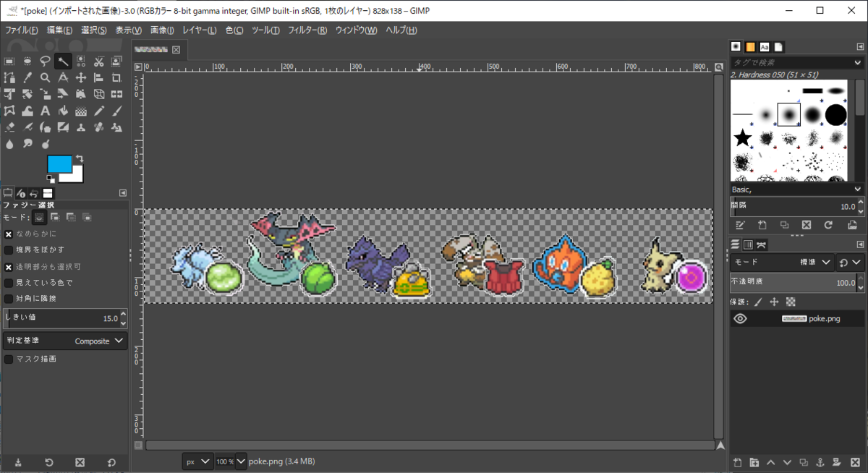The height and width of the screenshot is (473, 868).
Task: Select the 3D Transform cube tool
Action: coord(99,95)
